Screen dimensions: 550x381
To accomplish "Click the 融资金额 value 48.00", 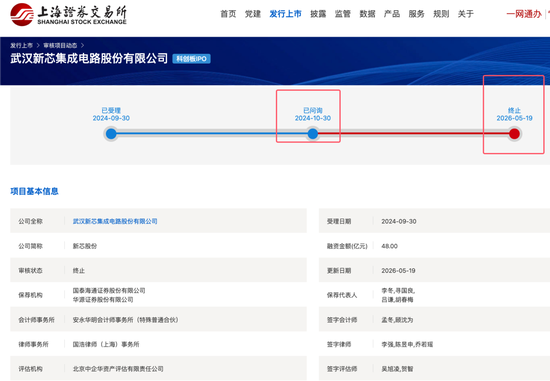I will click(389, 246).
